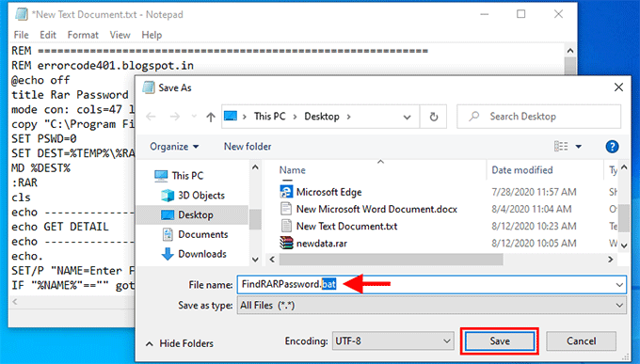Select This PC breadcrumb in address bar
This screenshot has height=364, width=640.
point(270,117)
